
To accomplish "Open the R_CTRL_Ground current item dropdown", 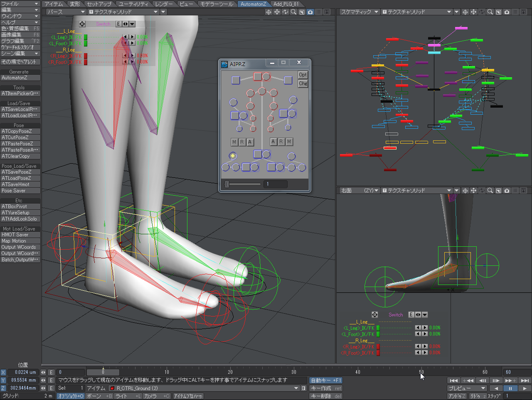I will (296, 388).
